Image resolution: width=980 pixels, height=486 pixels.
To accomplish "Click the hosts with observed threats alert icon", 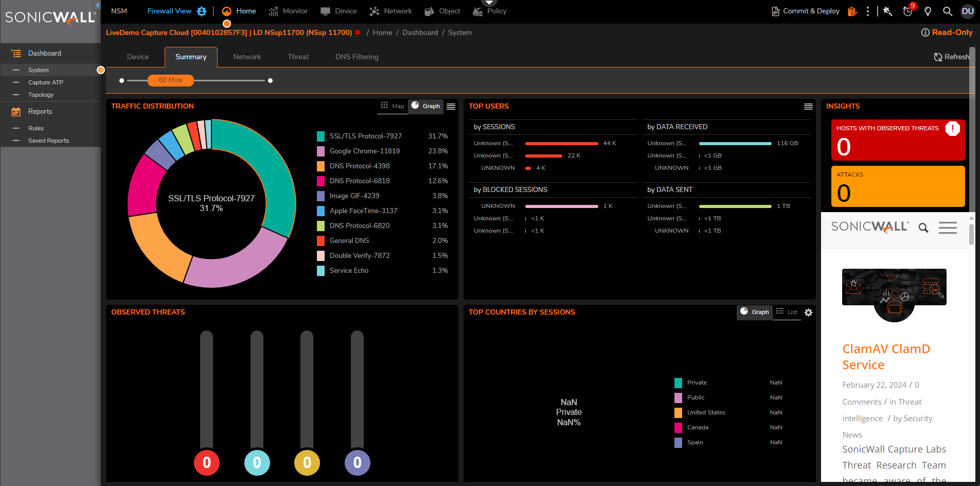I will (x=952, y=128).
